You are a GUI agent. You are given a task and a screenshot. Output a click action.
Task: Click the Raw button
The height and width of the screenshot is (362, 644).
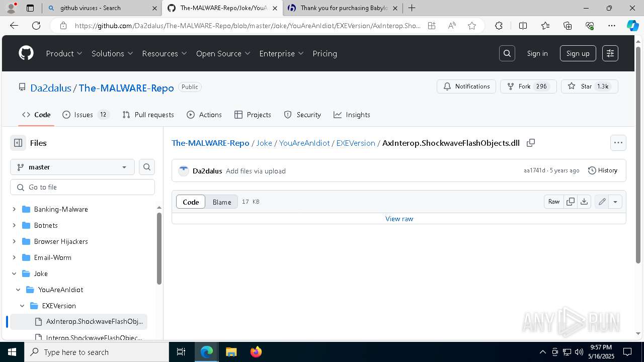click(554, 202)
